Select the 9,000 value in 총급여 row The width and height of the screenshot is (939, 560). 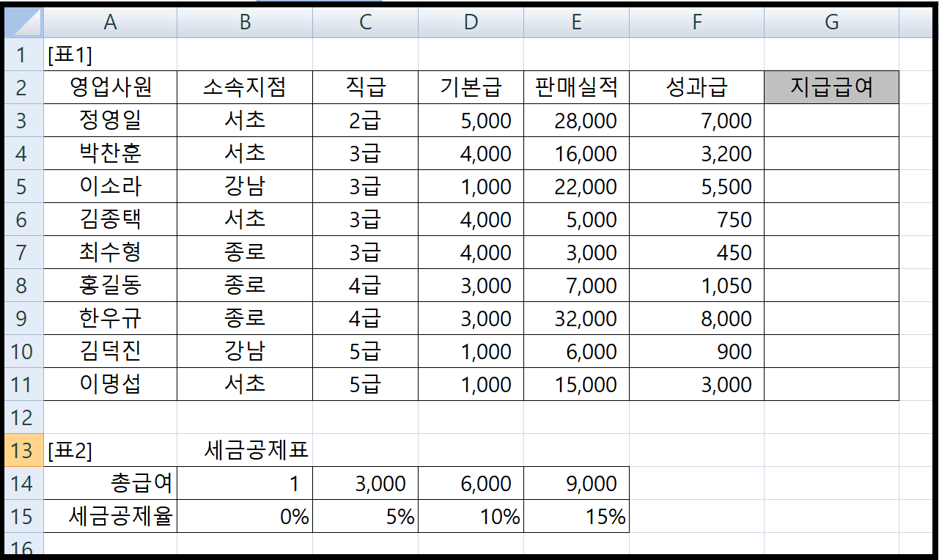[x=576, y=483]
